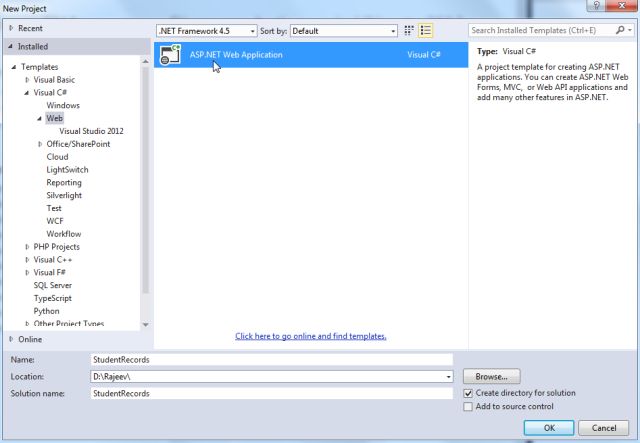The image size is (640, 443).
Task: Close the New Project dialog
Action: click(x=622, y=5)
